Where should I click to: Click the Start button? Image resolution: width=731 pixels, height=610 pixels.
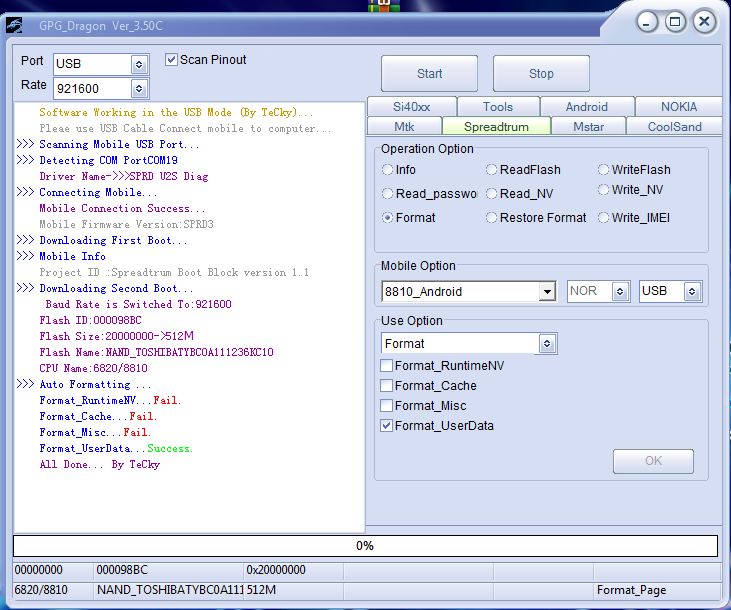[429, 74]
